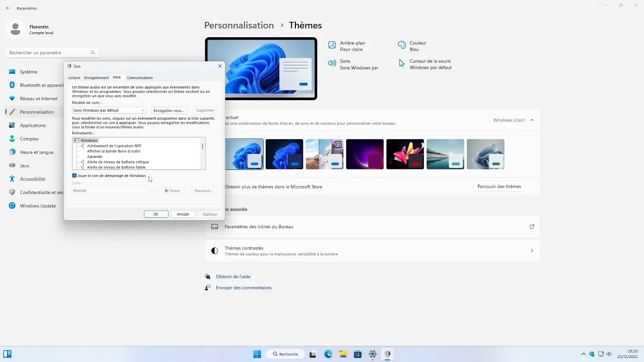Select the lake landscape theme thumbnail
Image resolution: width=644 pixels, height=362 pixels.
click(445, 154)
